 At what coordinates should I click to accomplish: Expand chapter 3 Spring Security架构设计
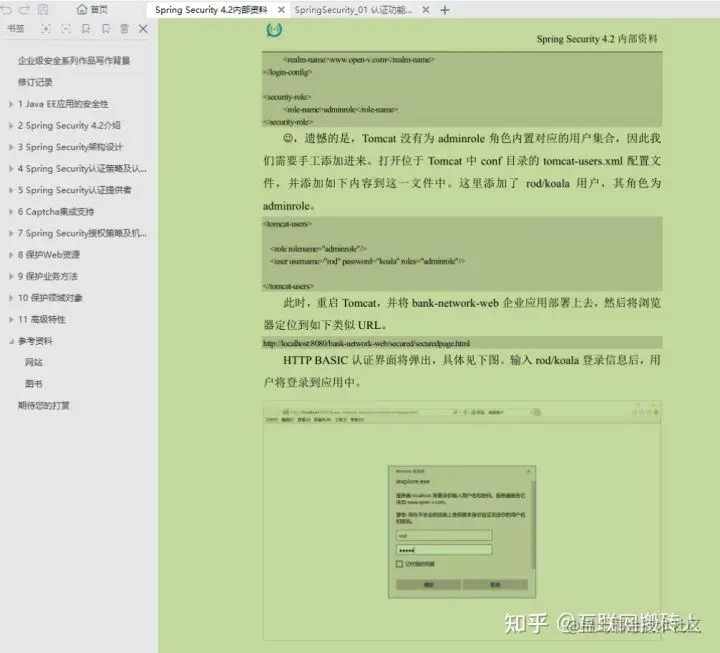point(11,147)
